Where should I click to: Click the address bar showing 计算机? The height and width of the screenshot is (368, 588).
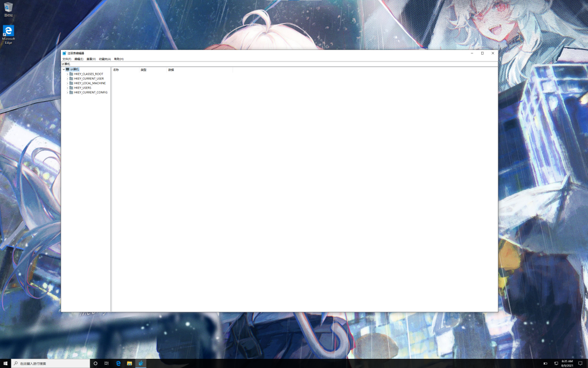pos(280,64)
